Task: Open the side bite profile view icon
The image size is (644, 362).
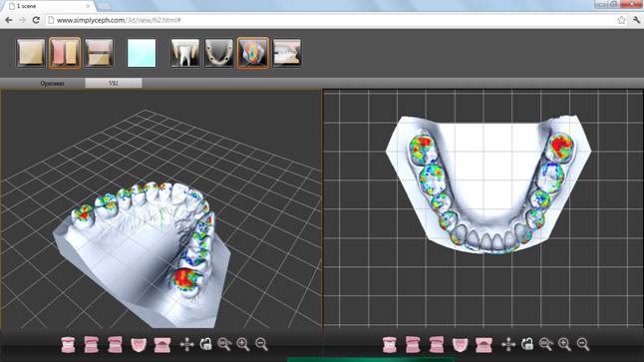Action: [x=287, y=53]
